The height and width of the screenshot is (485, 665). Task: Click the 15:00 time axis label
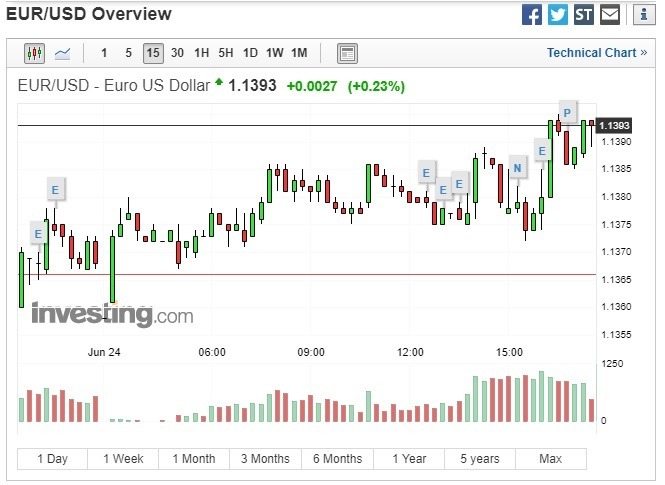pos(509,352)
